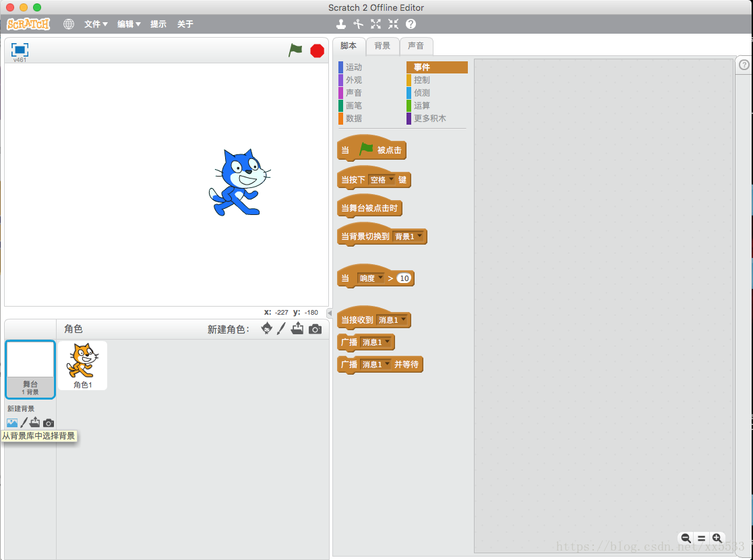Switch to the 声音 tab
The image size is (753, 560).
click(x=416, y=46)
